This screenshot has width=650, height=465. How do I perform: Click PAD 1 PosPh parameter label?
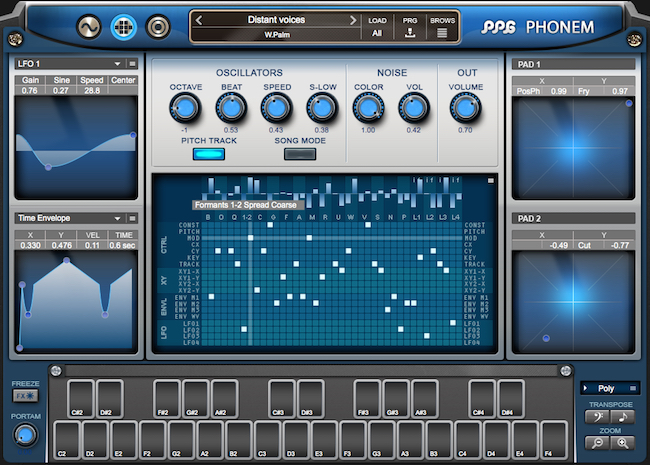[x=528, y=91]
